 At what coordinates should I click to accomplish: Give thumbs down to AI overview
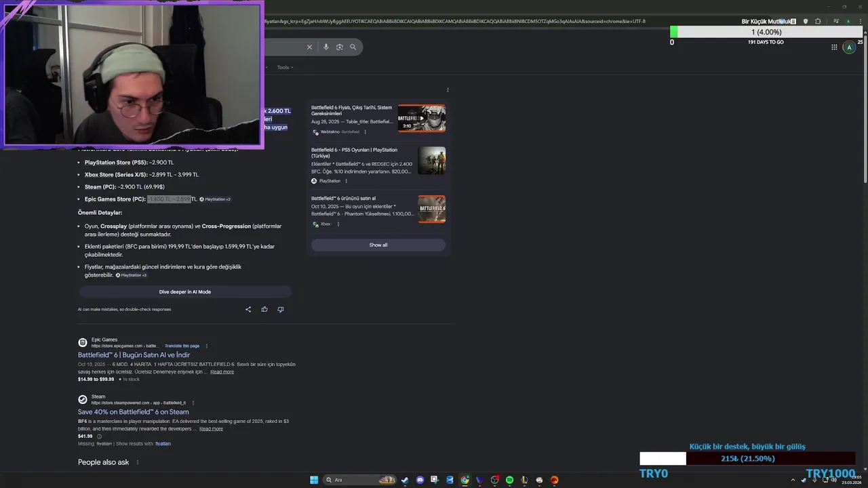coord(281,309)
